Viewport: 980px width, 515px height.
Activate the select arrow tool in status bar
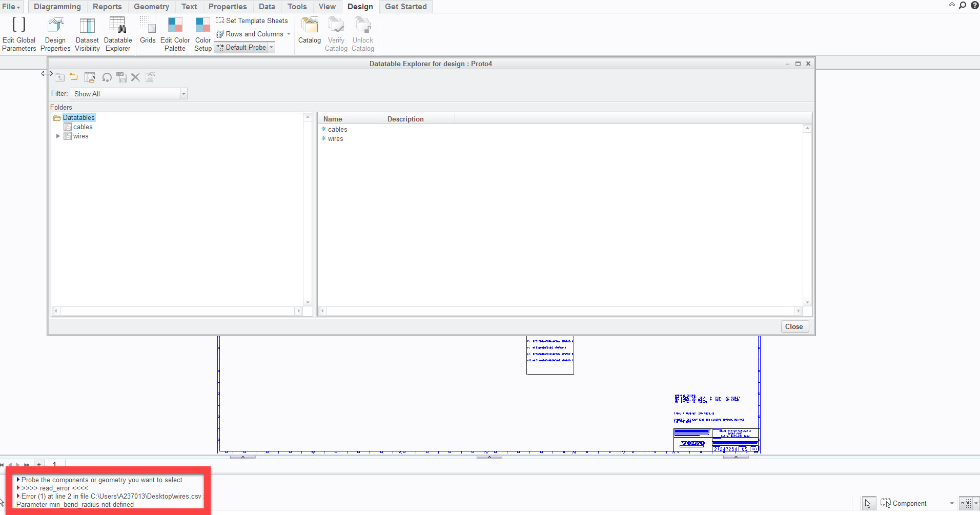[x=868, y=503]
